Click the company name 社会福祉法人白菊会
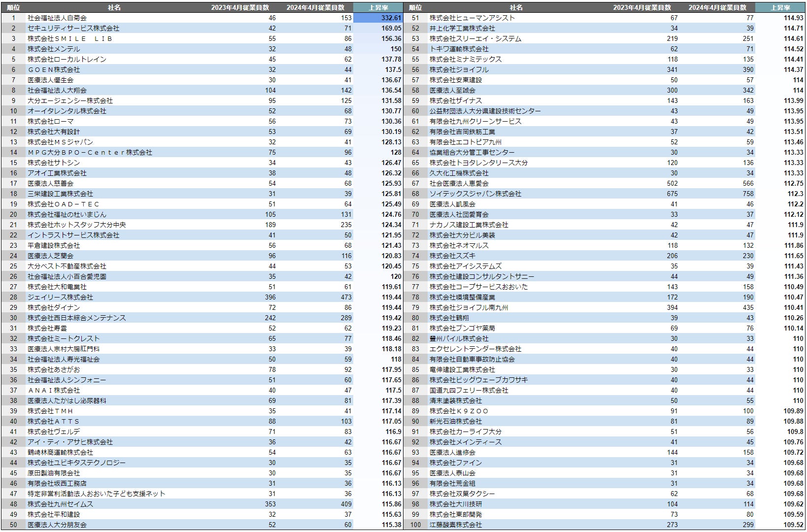 [57, 18]
